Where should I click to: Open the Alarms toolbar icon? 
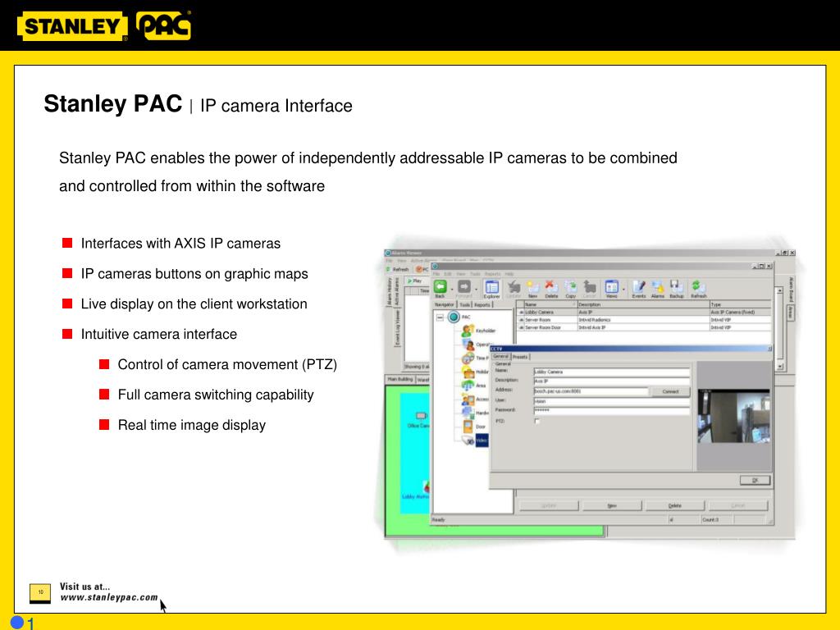click(x=657, y=287)
